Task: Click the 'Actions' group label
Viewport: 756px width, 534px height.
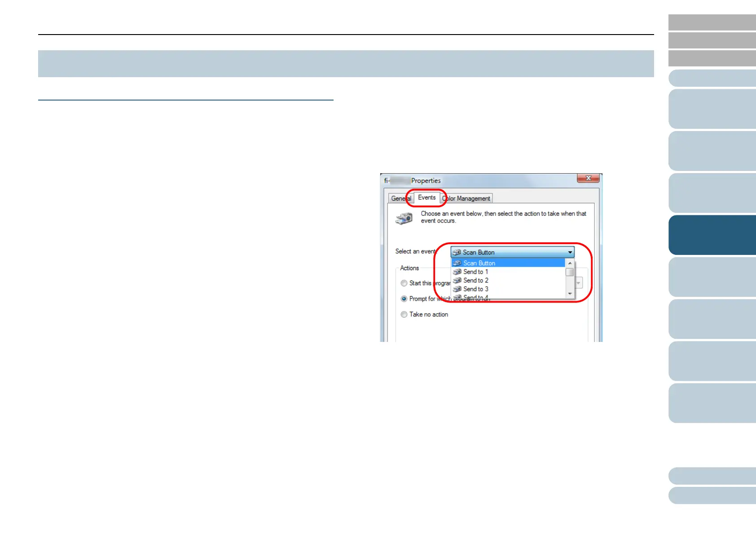Action: [x=409, y=268]
